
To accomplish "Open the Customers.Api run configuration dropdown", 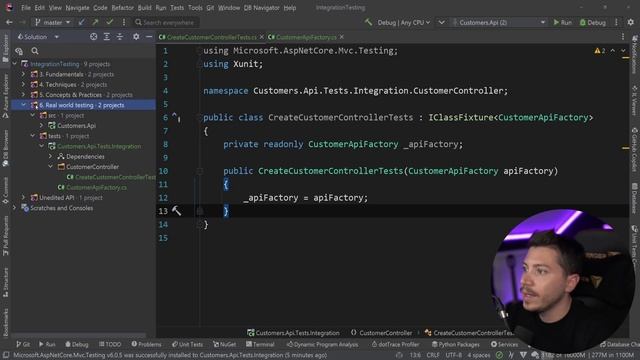I will pos(499,22).
